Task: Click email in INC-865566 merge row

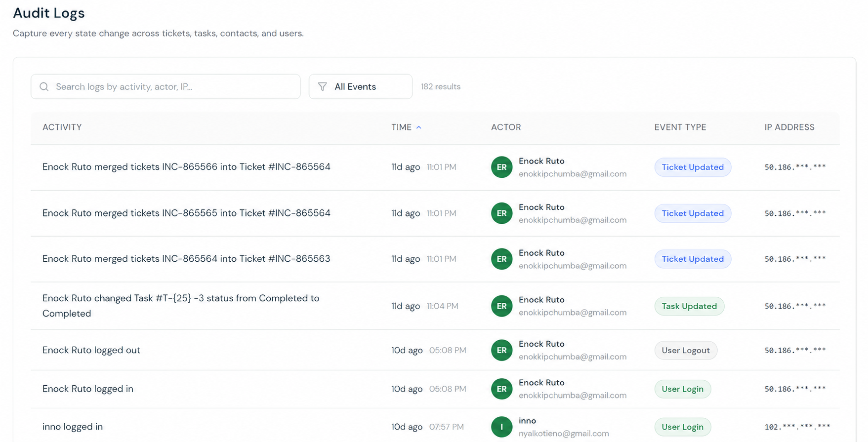Action: tap(573, 174)
